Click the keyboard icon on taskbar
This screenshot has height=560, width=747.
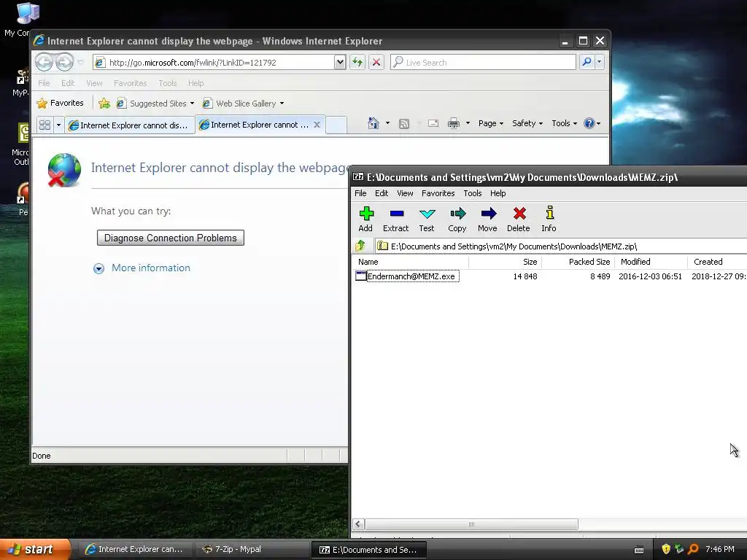point(639,550)
